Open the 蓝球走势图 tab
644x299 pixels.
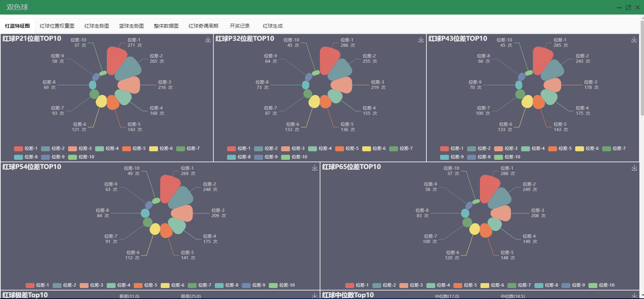point(131,26)
